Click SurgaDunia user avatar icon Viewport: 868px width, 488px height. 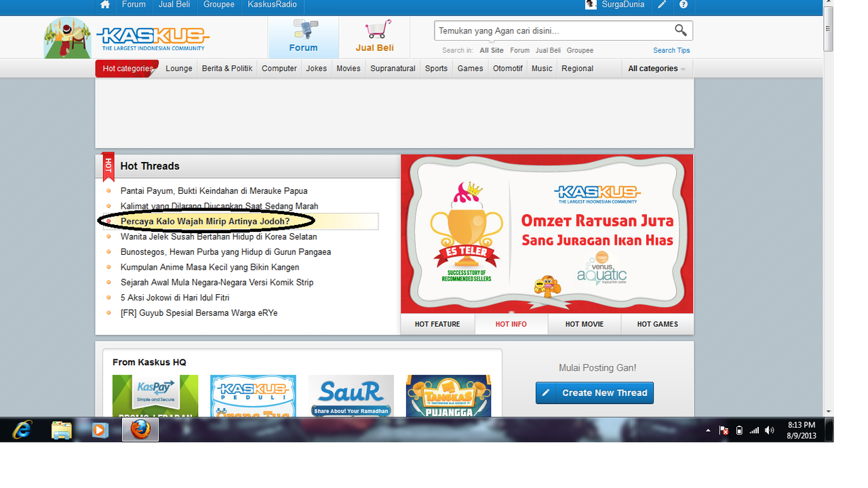[x=591, y=5]
